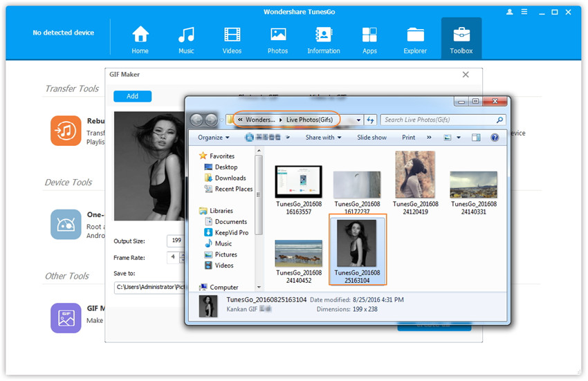Show more toolbar commands chevron
Screen dimensions: 588x381
(429, 138)
